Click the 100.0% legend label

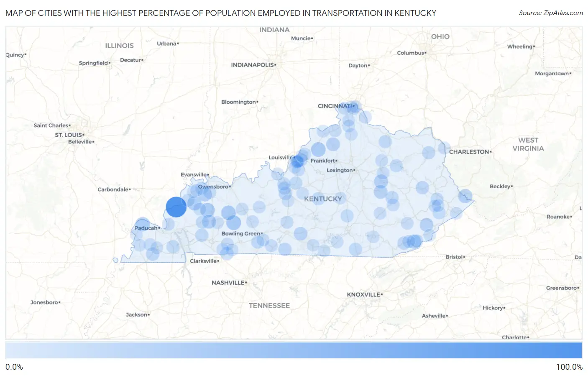point(569,367)
